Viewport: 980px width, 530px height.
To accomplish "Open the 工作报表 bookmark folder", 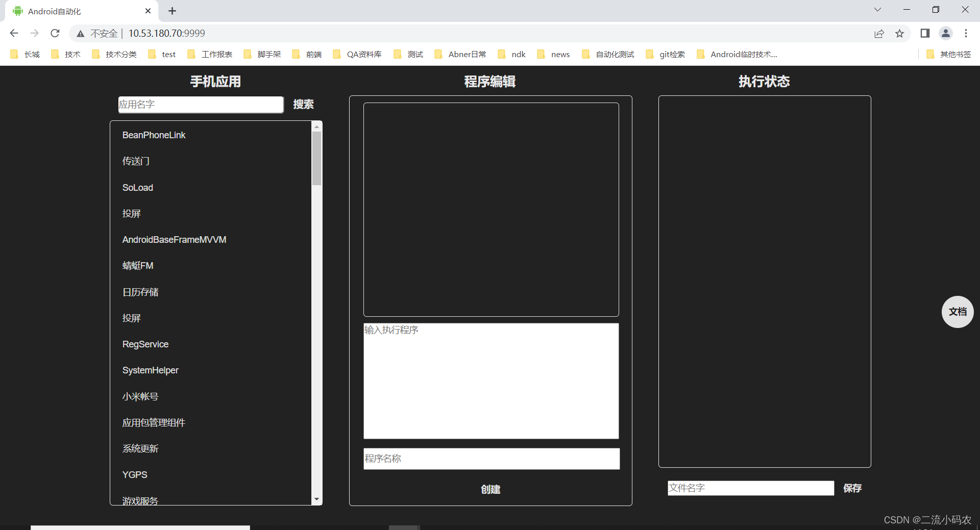I will 210,55.
